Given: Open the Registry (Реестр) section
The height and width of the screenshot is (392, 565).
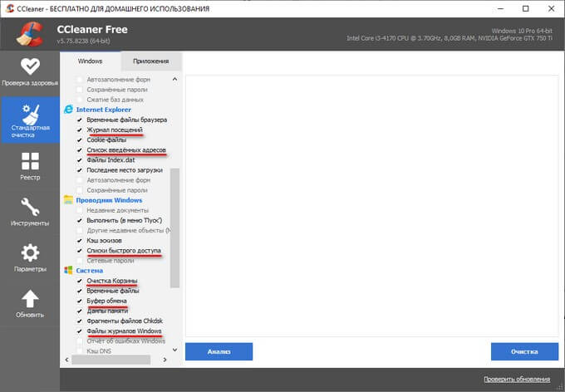Looking at the screenshot, I should click(30, 166).
